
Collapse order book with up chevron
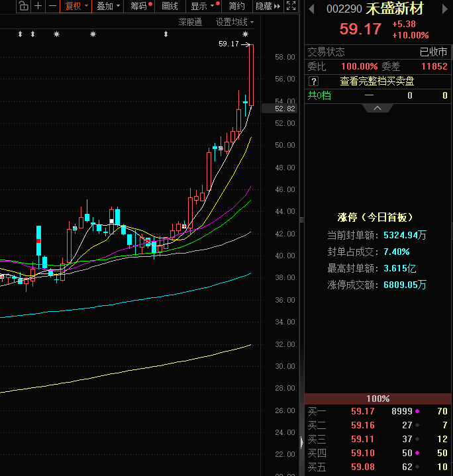pos(377,108)
